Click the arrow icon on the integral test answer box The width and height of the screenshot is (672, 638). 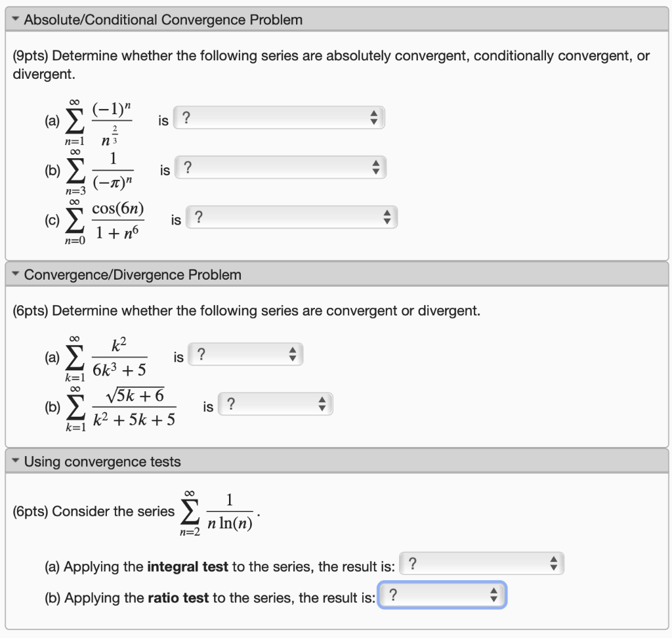pyautogui.click(x=555, y=563)
